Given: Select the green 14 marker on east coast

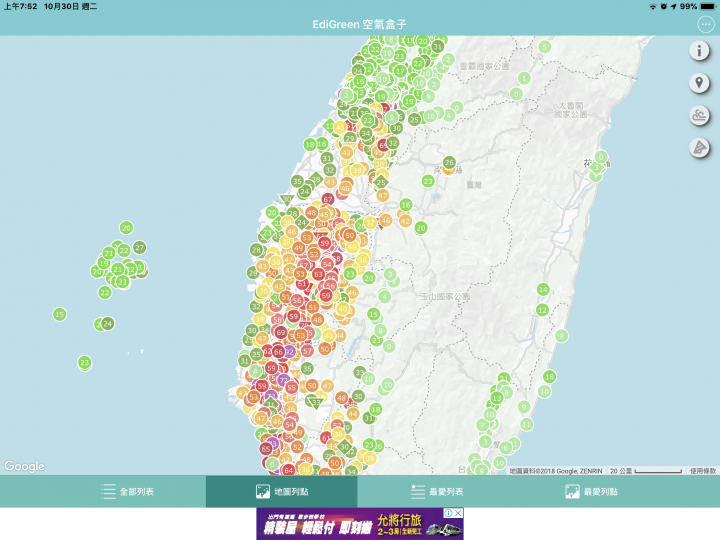Looking at the screenshot, I should [543, 289].
